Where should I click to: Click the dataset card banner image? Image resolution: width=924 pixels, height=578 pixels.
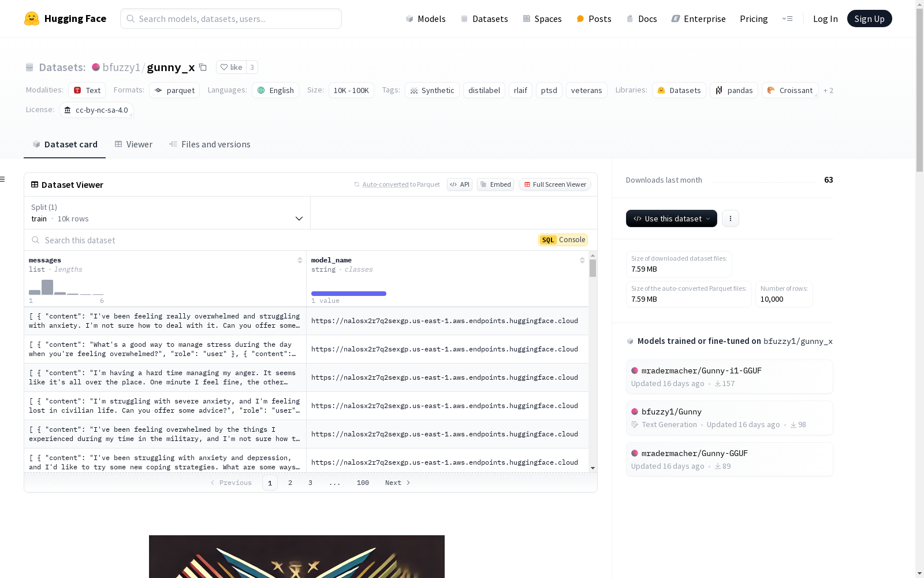(x=297, y=557)
